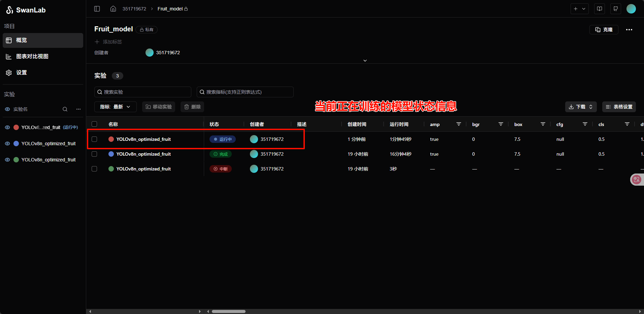
Task: Click scrollbar right arrow at bottom
Action: pos(640,311)
